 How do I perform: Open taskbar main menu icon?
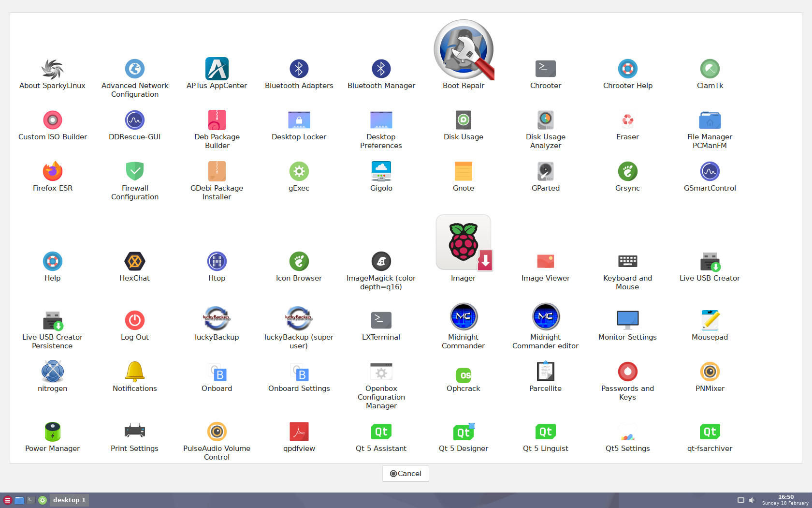7,500
